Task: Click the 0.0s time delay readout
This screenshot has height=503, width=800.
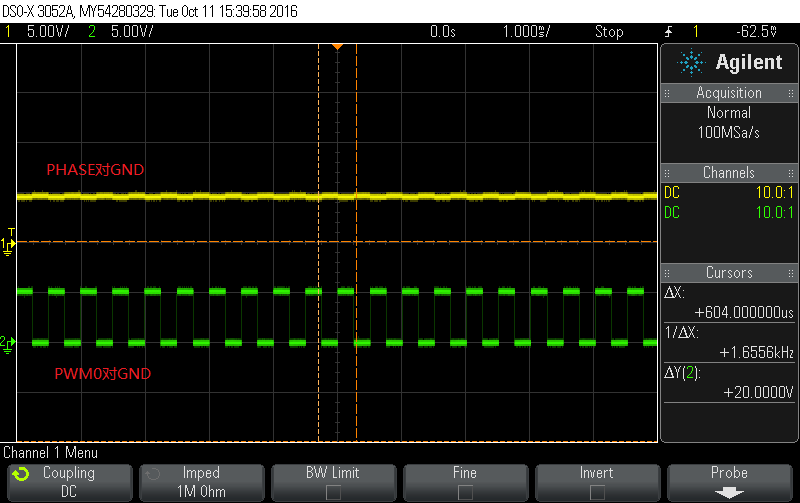Action: 442,32
